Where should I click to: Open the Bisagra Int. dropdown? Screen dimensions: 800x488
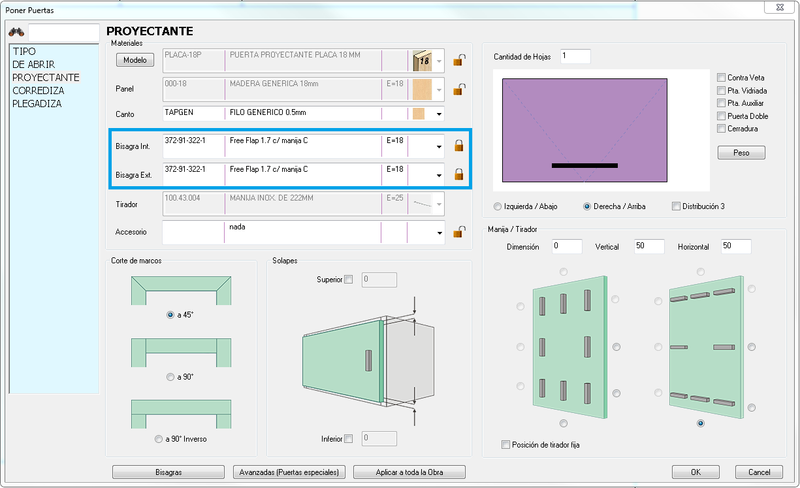pyautogui.click(x=439, y=147)
